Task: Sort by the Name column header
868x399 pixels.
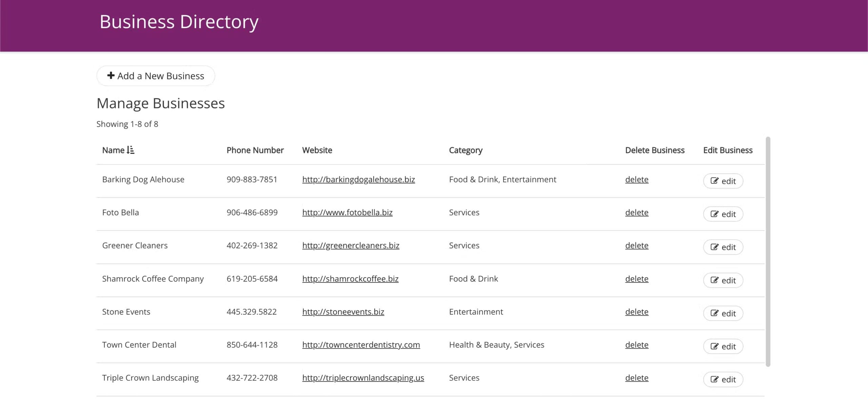Action: [113, 150]
